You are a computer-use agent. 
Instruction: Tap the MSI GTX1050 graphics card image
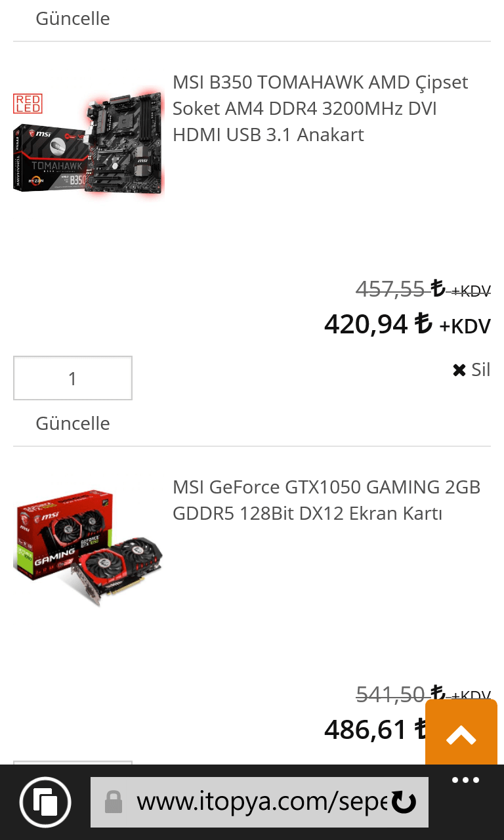[x=89, y=547]
